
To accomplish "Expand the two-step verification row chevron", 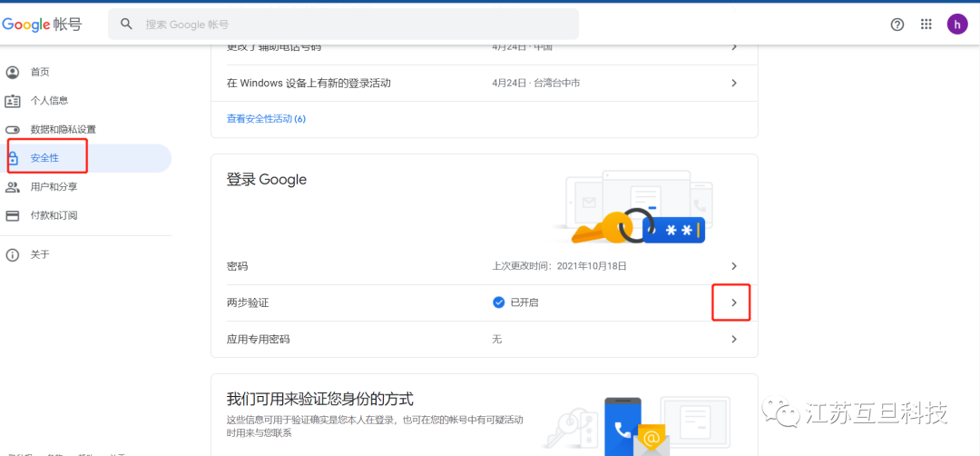I will (x=734, y=302).
